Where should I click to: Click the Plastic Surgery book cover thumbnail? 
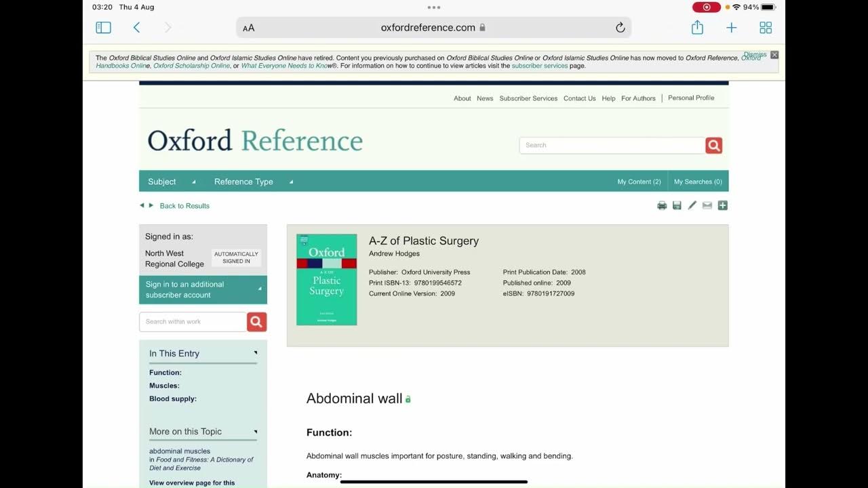coord(327,280)
